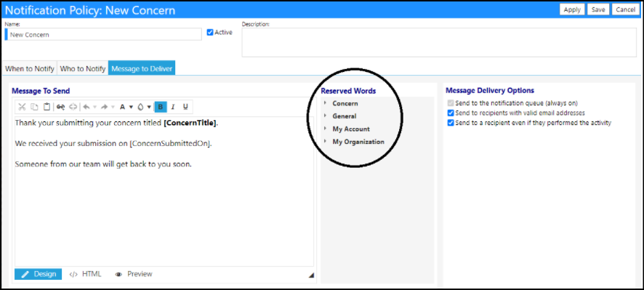Switch editor to Preview view

pyautogui.click(x=134, y=274)
